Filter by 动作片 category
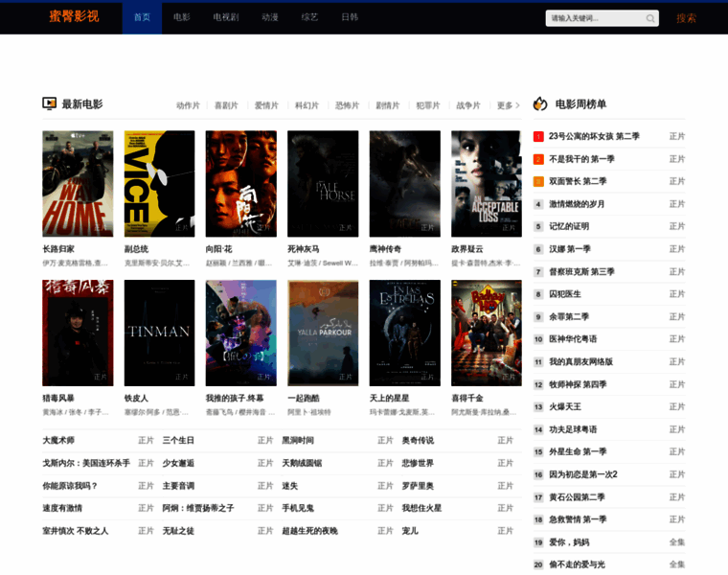This screenshot has height=575, width=728. (x=188, y=105)
